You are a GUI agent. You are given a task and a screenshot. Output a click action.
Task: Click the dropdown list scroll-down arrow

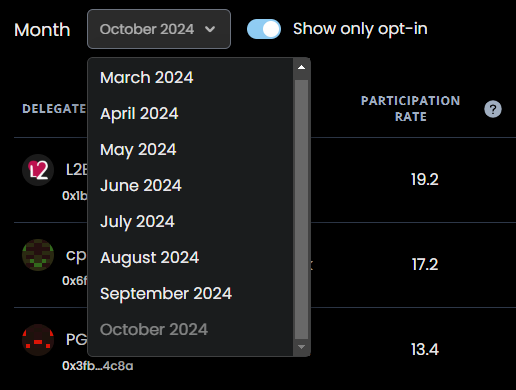301,347
